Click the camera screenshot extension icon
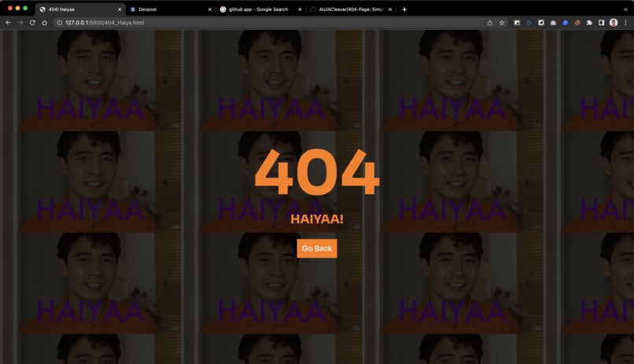 pyautogui.click(x=553, y=23)
